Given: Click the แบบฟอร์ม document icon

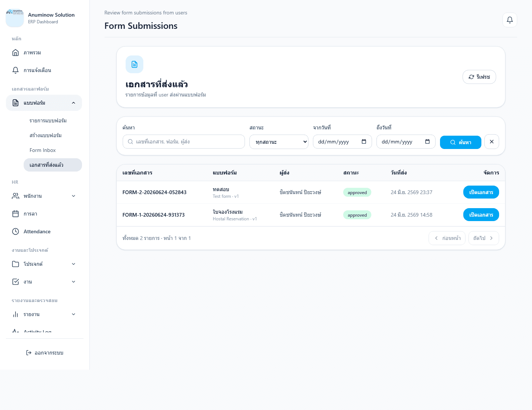Looking at the screenshot, I should coord(16,103).
